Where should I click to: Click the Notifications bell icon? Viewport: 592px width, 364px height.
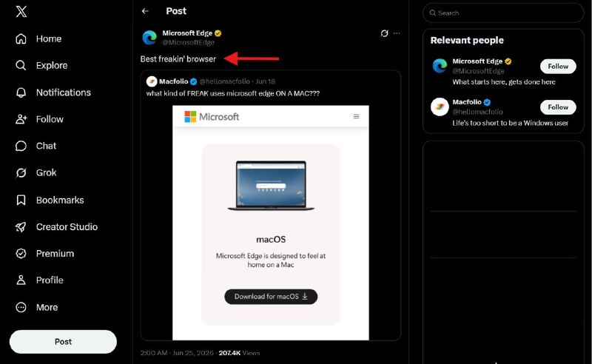pyautogui.click(x=21, y=92)
